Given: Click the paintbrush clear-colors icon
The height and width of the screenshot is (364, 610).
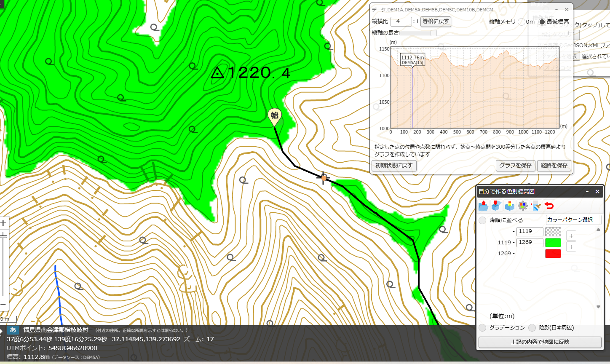Looking at the screenshot, I should 536,206.
